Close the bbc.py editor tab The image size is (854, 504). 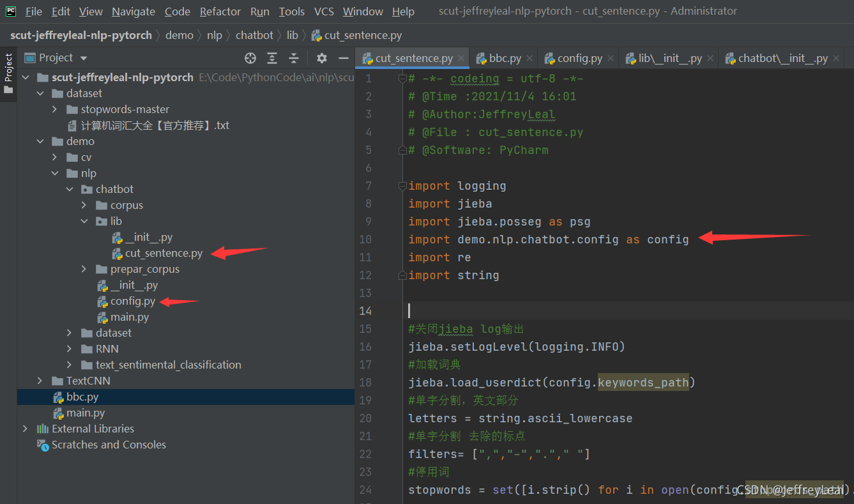click(x=529, y=58)
